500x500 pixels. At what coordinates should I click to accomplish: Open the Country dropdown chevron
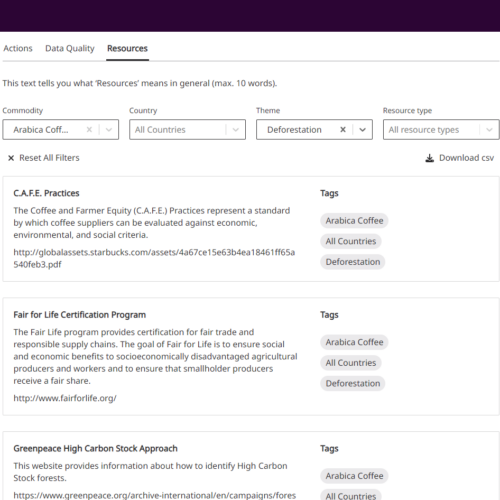pyautogui.click(x=236, y=130)
